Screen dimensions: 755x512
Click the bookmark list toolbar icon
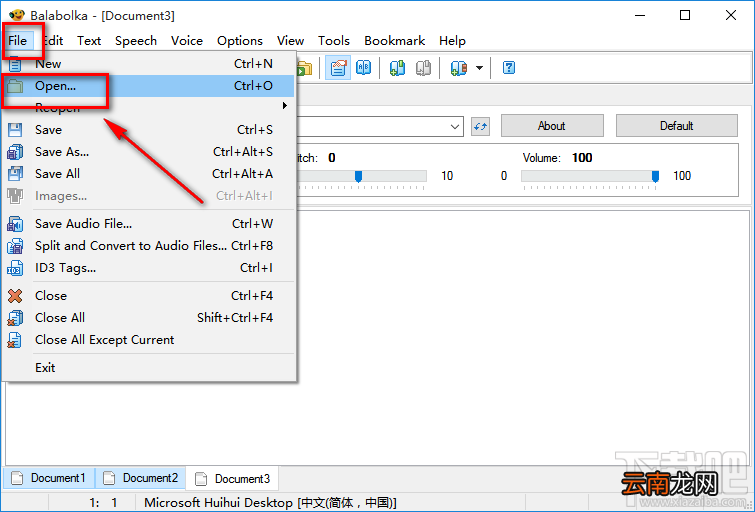(x=458, y=68)
